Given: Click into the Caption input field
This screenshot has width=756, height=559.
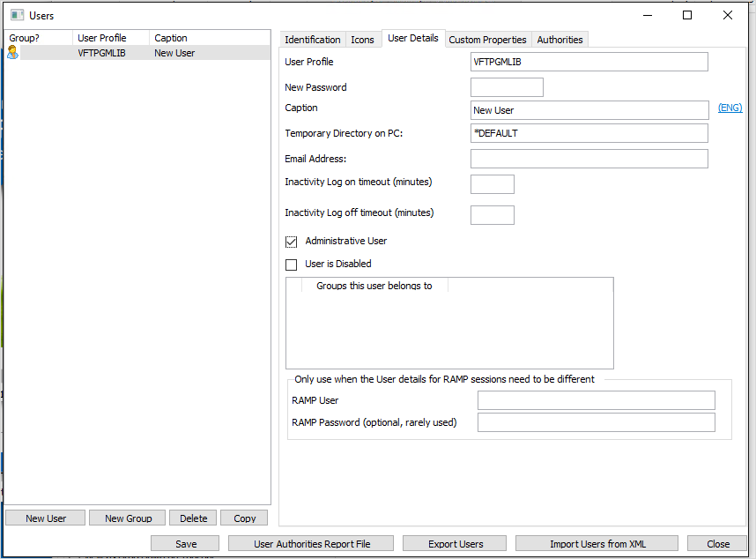Looking at the screenshot, I should point(589,110).
